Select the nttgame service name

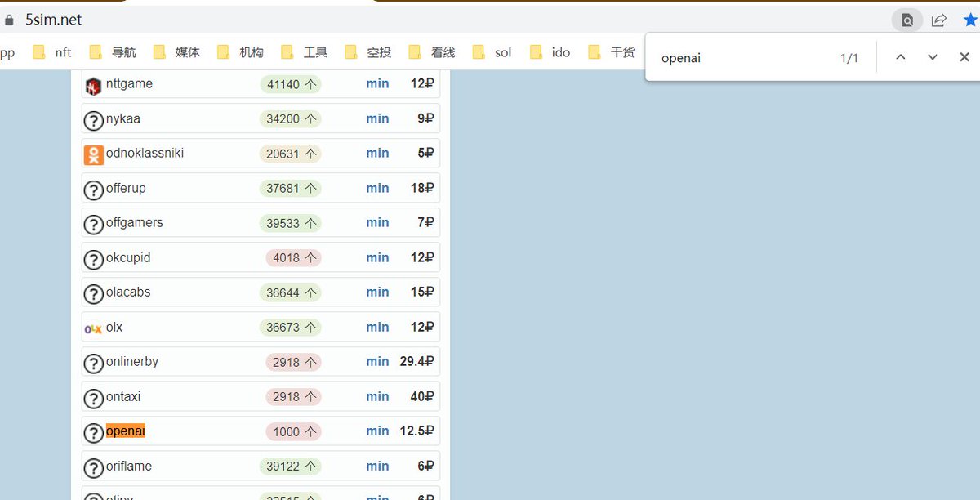pos(129,83)
